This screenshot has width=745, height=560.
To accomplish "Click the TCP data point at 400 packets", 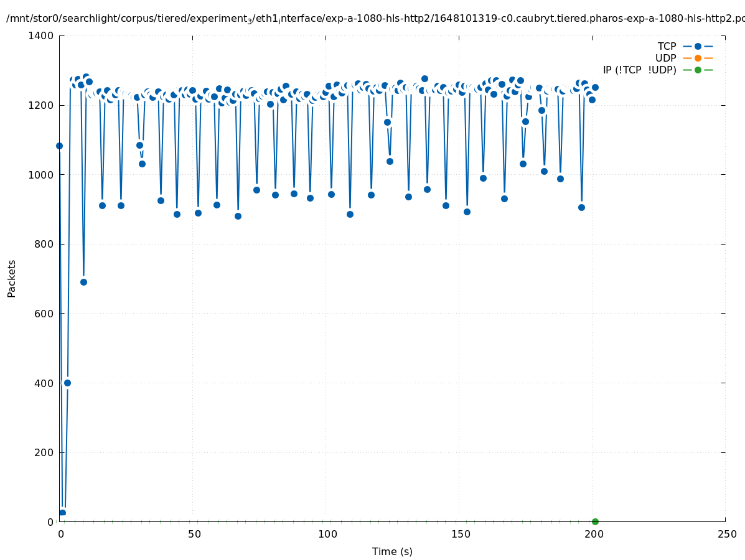I will click(67, 383).
